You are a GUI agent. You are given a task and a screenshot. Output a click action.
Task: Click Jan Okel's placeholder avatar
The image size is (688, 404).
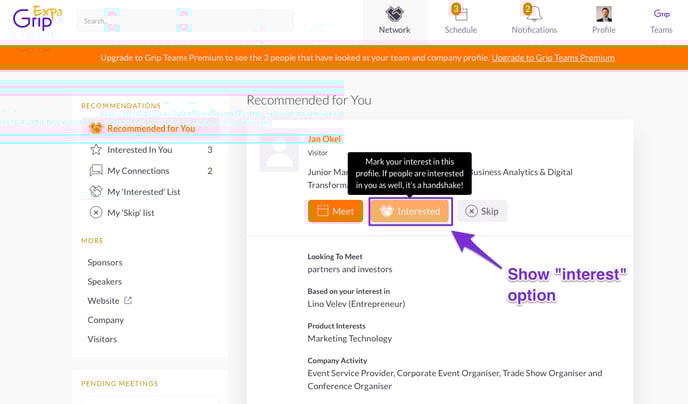point(280,152)
